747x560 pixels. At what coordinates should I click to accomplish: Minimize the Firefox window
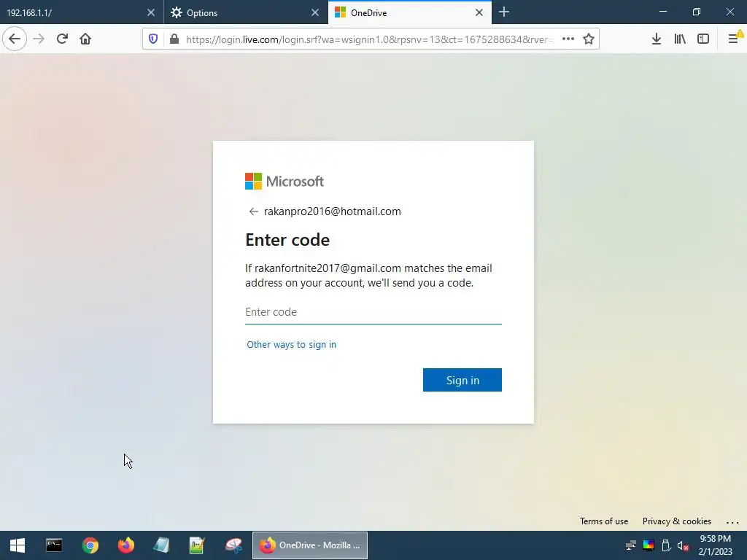[663, 12]
